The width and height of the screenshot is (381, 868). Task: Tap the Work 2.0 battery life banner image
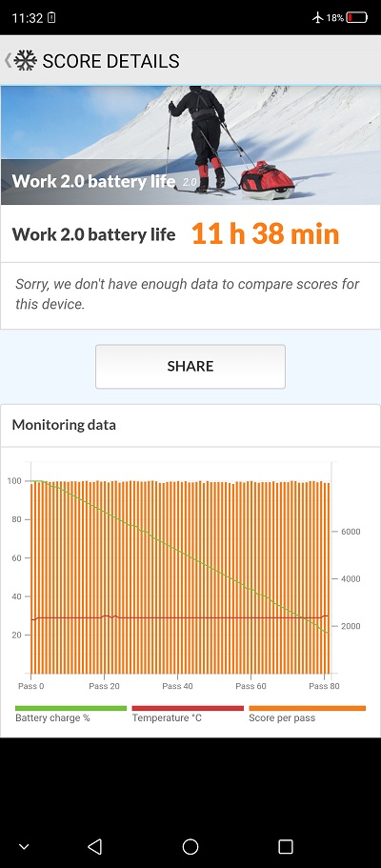[x=190, y=146]
